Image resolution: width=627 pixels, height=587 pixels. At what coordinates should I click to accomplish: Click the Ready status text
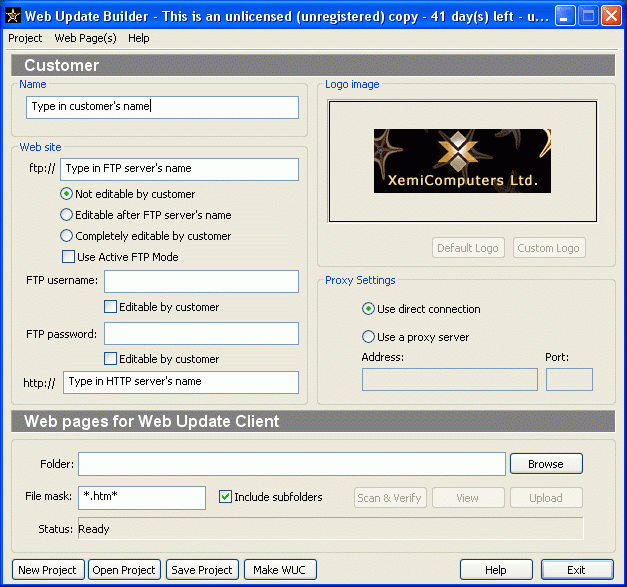(94, 529)
